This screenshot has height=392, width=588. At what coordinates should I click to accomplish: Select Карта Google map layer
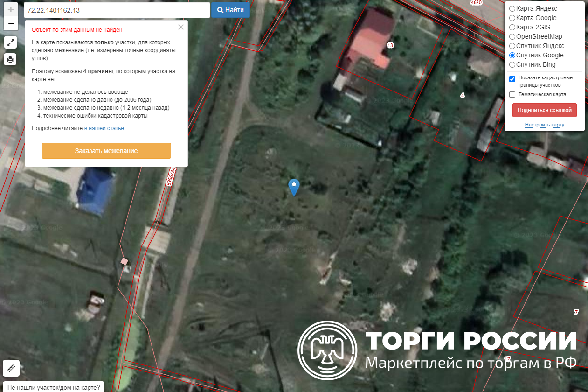point(512,18)
